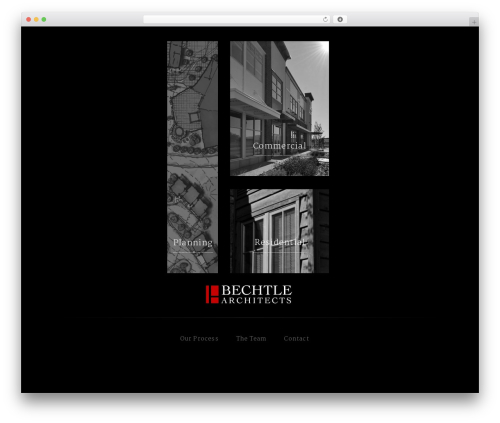Viewport: 500px width, 423px height.
Task: Open the Contact page
Action: (296, 338)
